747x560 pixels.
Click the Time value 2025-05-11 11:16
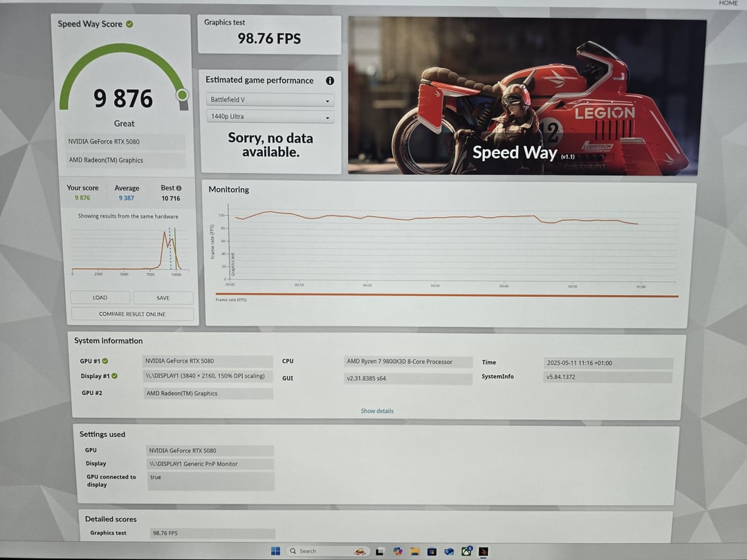(x=608, y=363)
